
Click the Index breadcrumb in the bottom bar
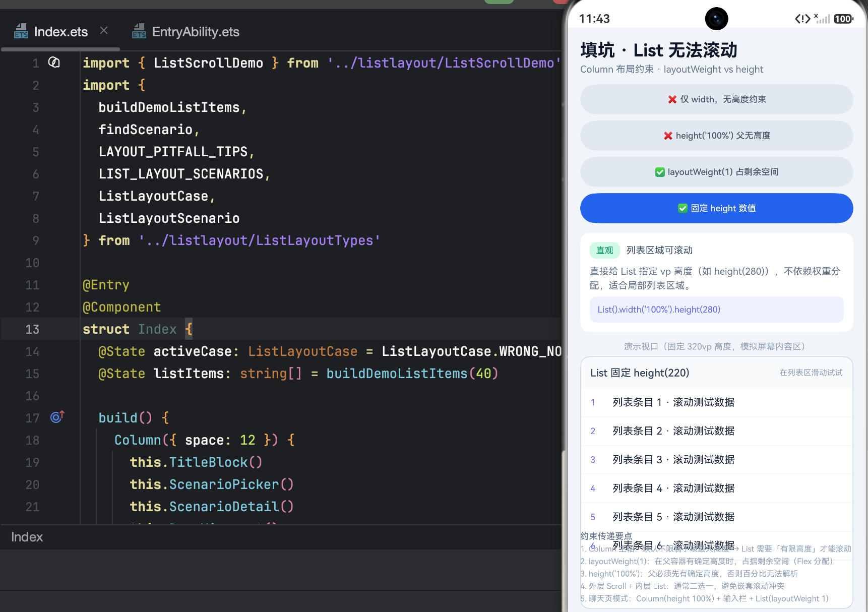27,537
